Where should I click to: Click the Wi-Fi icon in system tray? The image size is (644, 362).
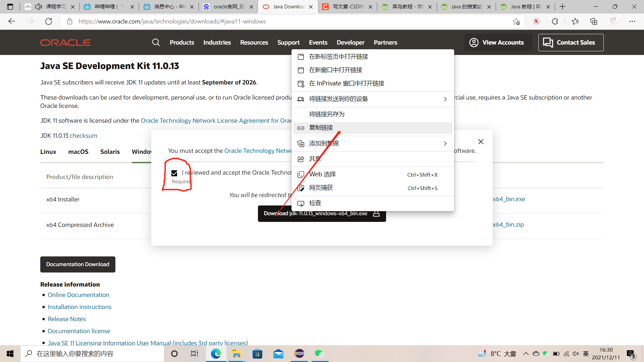(567, 354)
